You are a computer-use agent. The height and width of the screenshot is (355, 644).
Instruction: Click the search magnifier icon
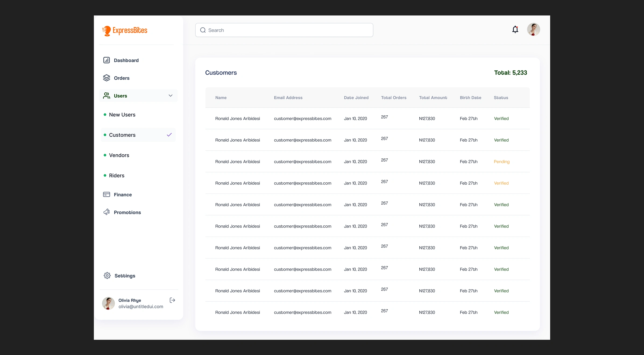click(203, 30)
